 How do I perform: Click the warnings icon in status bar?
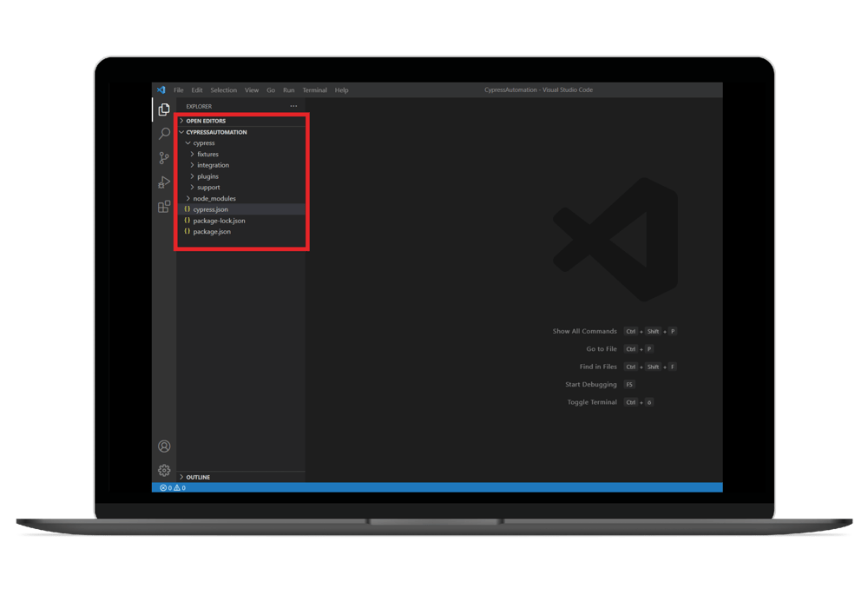(177, 488)
